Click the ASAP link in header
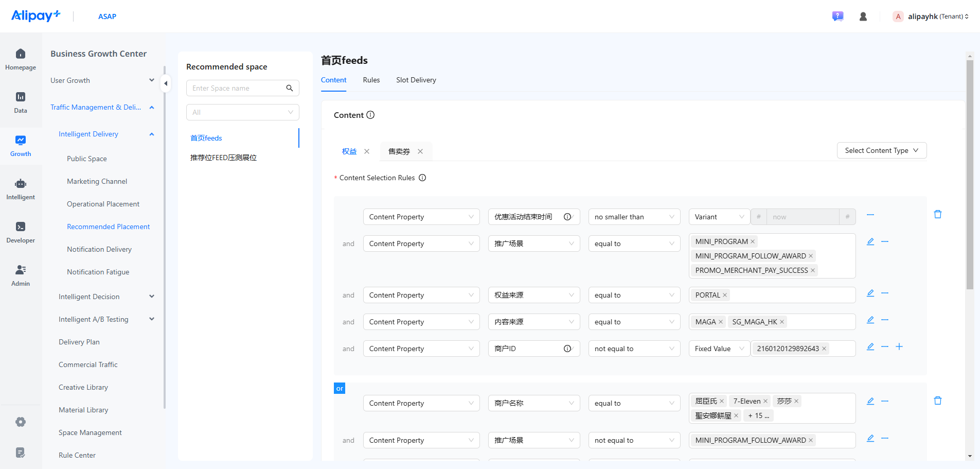Screen dimensions: 980x469 click(108, 16)
